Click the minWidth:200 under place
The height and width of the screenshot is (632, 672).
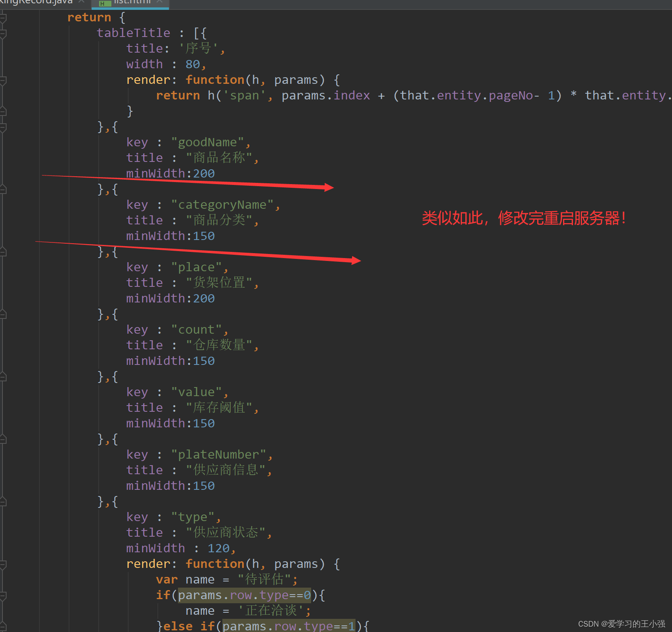170,298
